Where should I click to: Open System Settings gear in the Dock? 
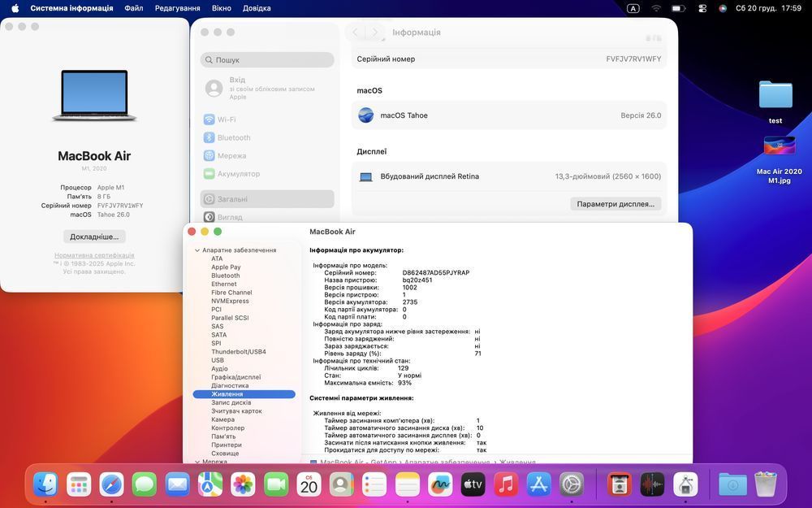572,485
